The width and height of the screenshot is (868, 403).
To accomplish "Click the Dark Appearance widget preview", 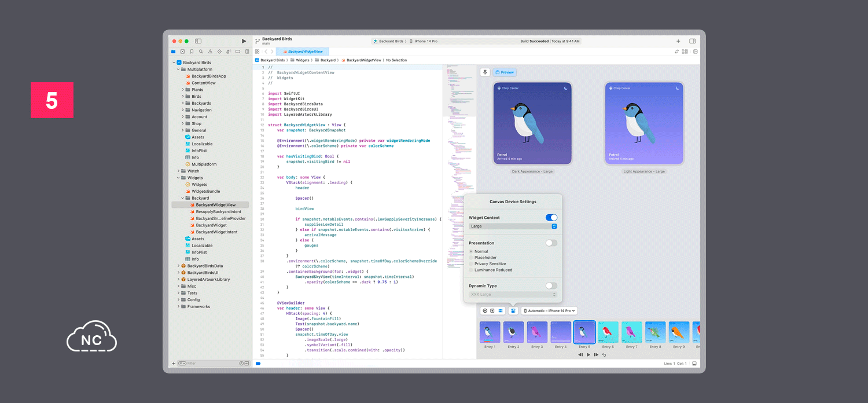I will pyautogui.click(x=533, y=123).
